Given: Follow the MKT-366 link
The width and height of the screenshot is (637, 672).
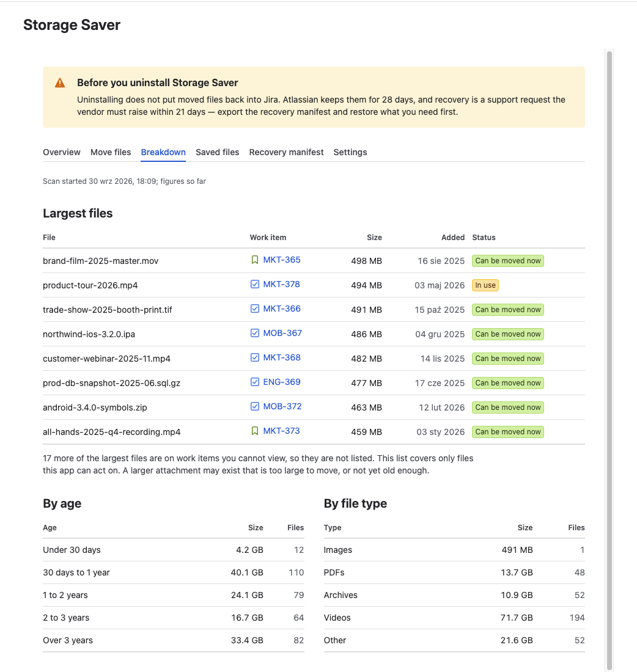Looking at the screenshot, I should pos(282,309).
